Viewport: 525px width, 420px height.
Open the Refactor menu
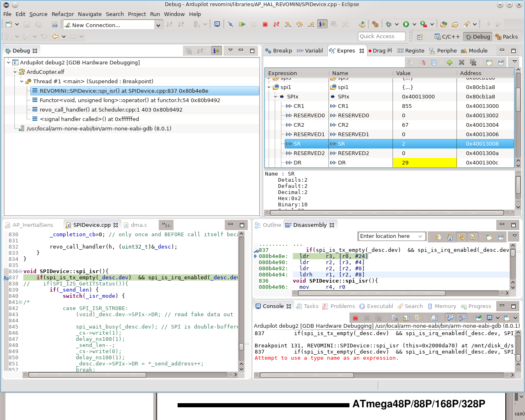(x=63, y=14)
